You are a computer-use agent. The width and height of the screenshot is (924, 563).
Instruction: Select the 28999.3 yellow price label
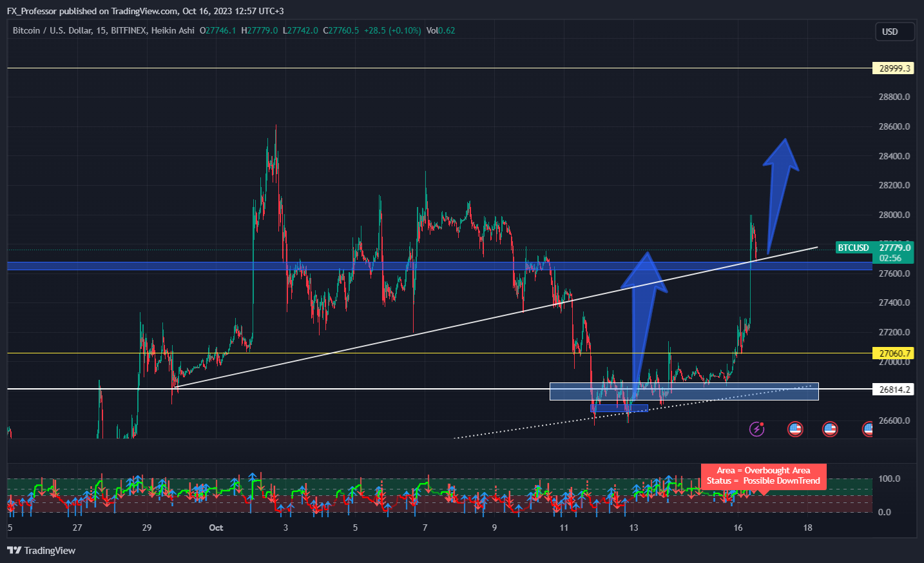[x=894, y=68]
